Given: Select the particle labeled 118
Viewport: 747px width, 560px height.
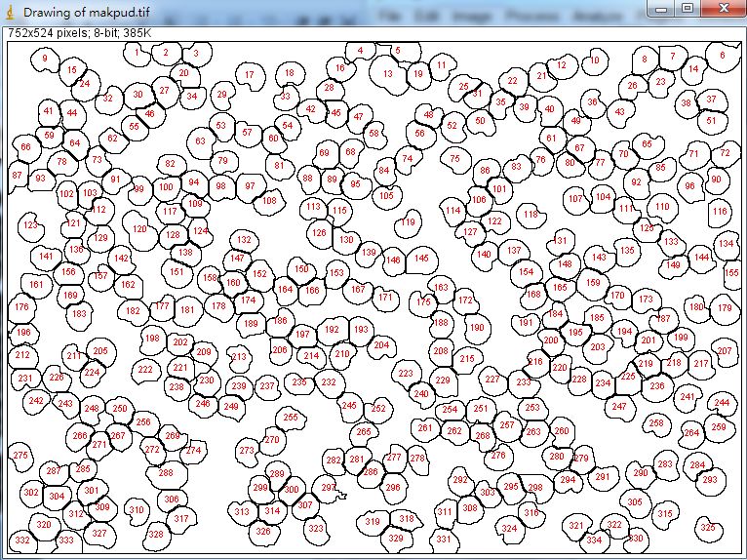Looking at the screenshot, I should pos(531,215).
